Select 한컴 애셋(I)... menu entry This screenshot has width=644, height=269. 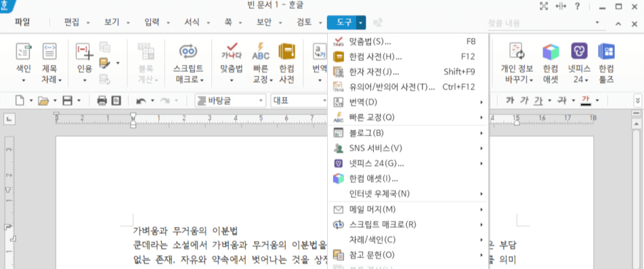pos(408,179)
